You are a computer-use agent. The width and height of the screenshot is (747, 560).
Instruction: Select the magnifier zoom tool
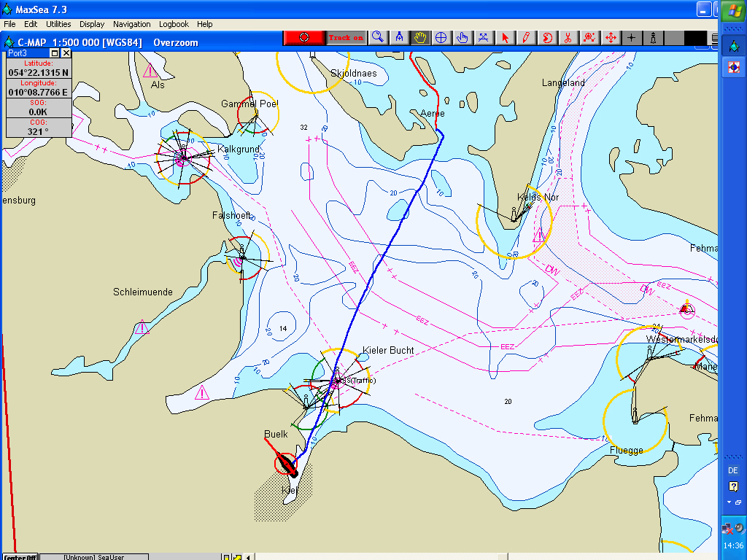[x=377, y=38]
